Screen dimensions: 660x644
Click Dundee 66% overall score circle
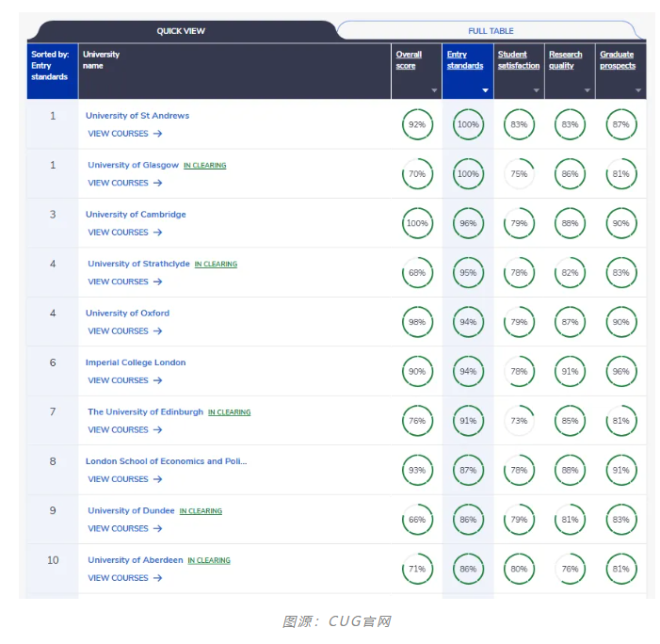417,520
